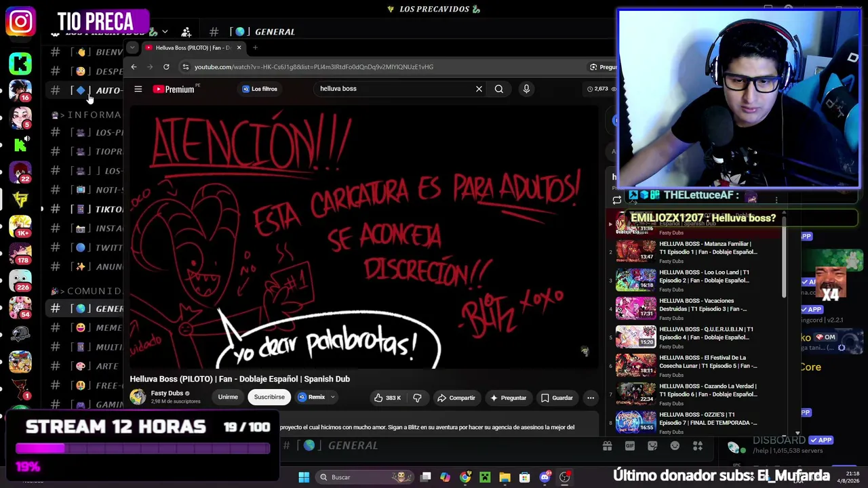Collapse the Comunidad channel category
The height and width of the screenshot is (488, 868).
(x=86, y=291)
